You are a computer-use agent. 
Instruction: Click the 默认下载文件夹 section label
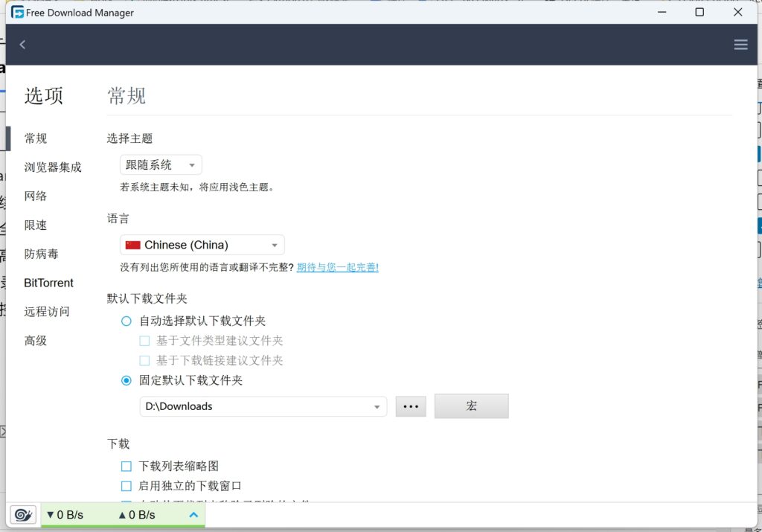(x=147, y=298)
